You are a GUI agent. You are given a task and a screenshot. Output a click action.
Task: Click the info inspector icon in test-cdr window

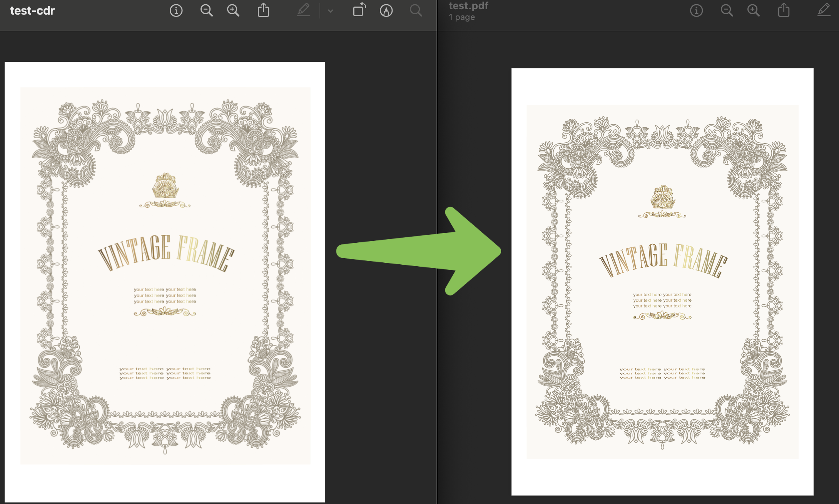(x=176, y=10)
